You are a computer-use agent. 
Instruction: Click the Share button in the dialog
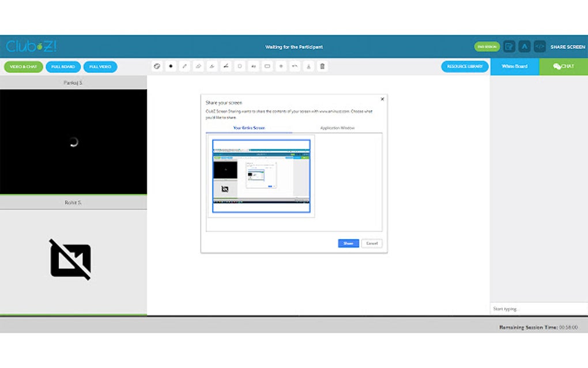348,243
